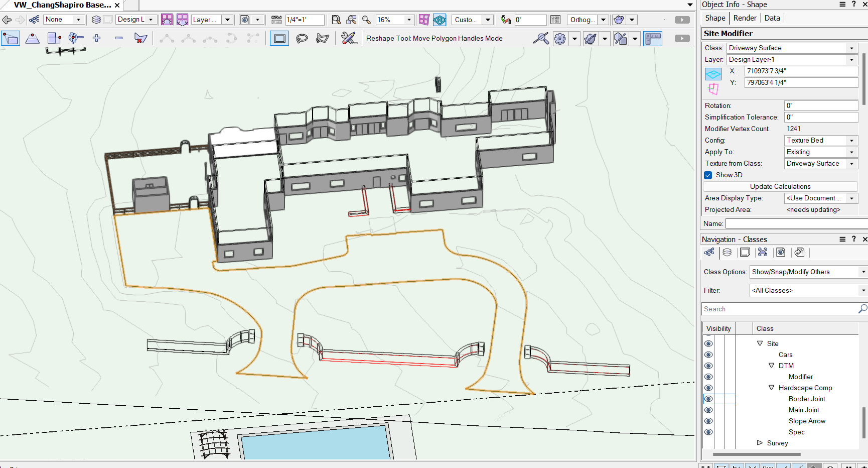This screenshot has height=468, width=868.
Task: Expand the Survey class group
Action: 759,443
